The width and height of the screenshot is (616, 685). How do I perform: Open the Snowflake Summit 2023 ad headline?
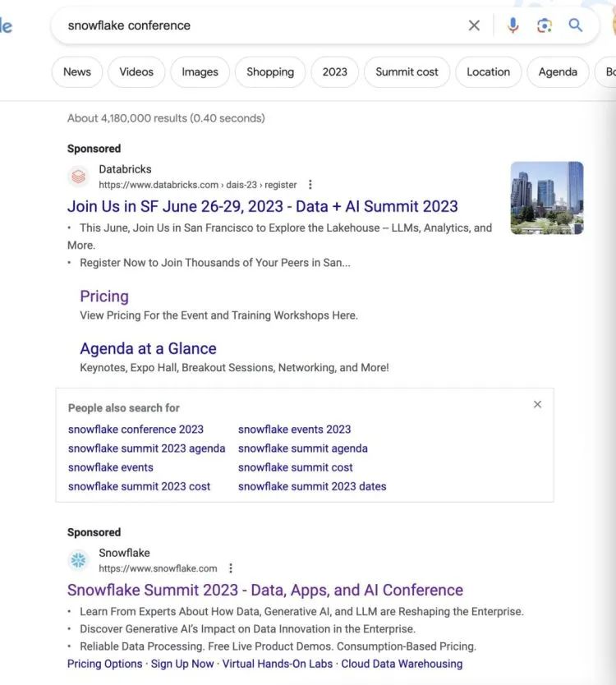tap(265, 590)
